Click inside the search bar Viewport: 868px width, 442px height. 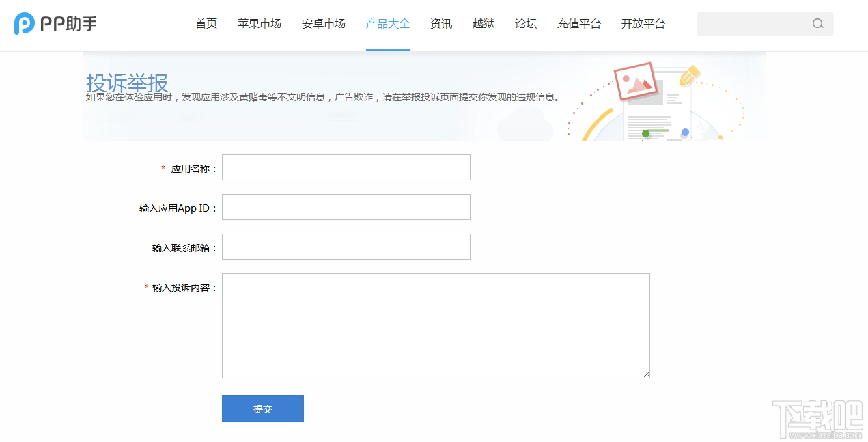tap(751, 23)
